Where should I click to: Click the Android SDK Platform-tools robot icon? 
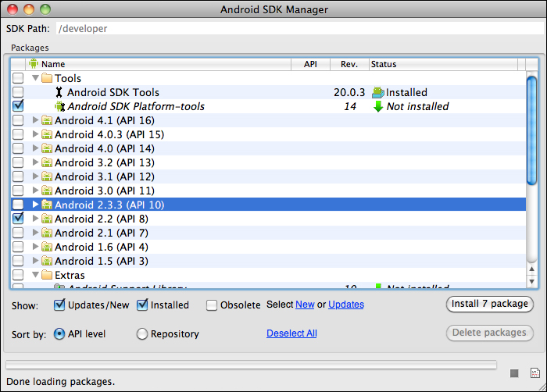(60, 106)
